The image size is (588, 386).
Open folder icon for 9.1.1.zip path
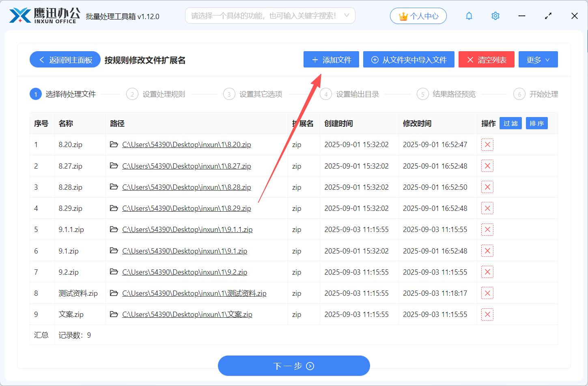coord(114,229)
